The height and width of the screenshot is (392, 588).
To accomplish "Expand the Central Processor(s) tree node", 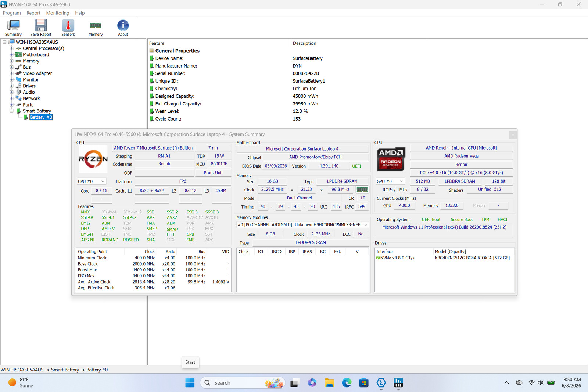I will (x=11, y=48).
